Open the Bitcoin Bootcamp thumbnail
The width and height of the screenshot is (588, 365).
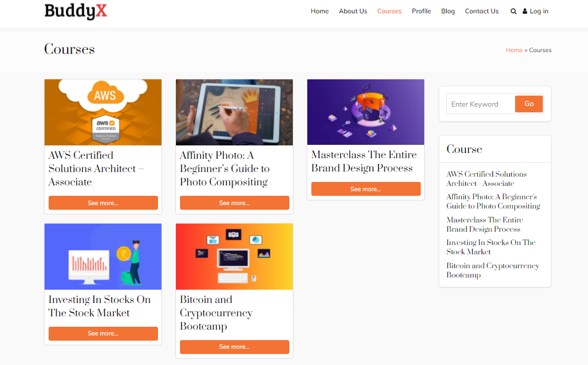(234, 257)
